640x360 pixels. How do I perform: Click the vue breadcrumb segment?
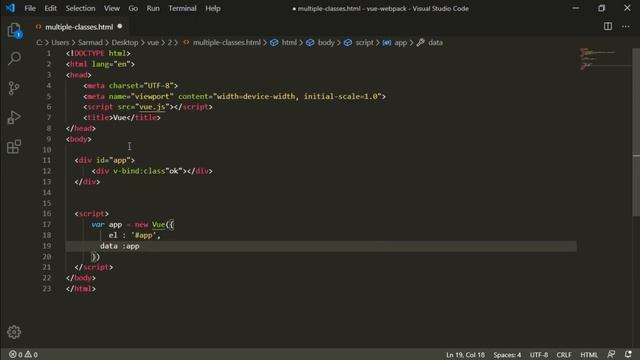(x=153, y=42)
